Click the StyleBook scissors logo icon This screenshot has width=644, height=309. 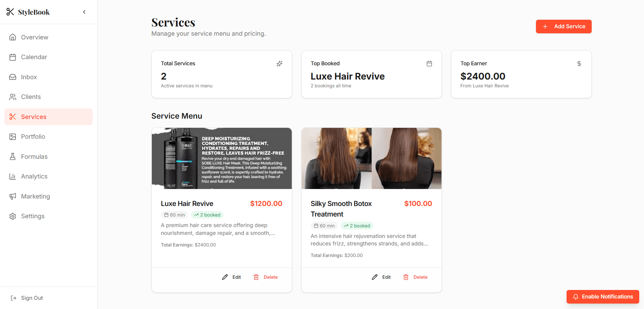(x=10, y=12)
